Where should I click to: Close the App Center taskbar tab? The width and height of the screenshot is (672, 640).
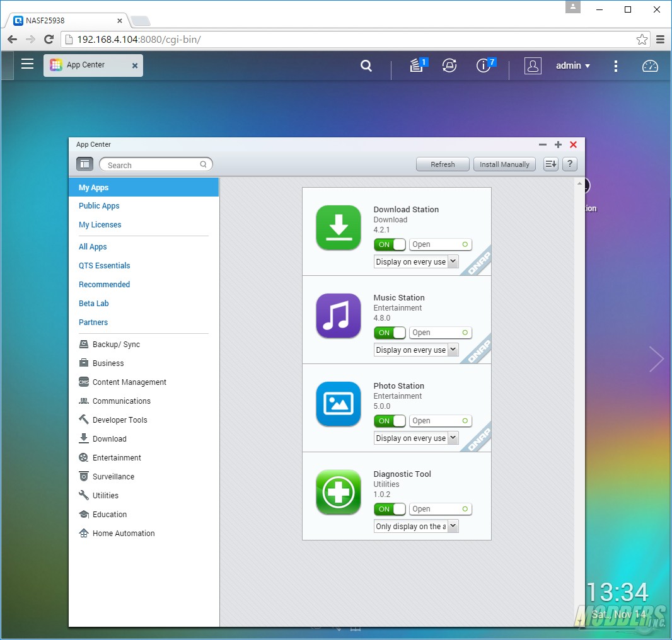pos(134,66)
